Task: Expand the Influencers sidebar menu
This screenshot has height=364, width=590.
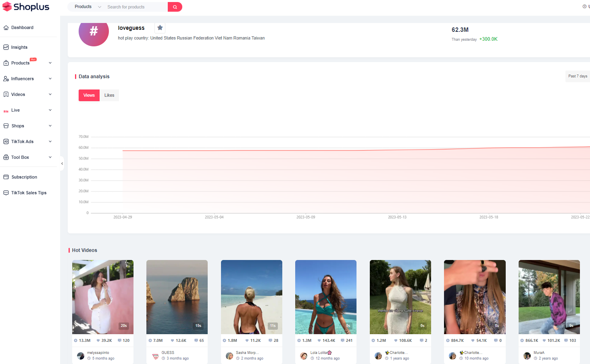Action: (x=50, y=79)
